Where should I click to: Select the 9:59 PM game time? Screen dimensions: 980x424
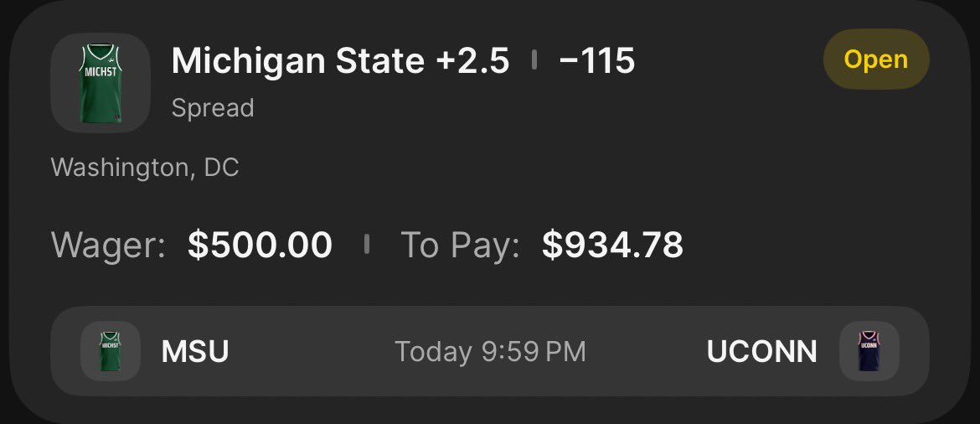(534, 352)
